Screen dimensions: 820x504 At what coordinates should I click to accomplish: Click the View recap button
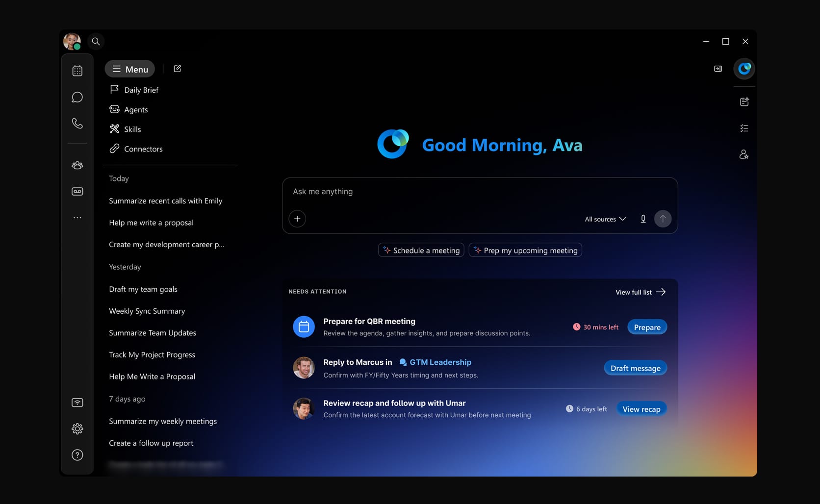pyautogui.click(x=641, y=409)
